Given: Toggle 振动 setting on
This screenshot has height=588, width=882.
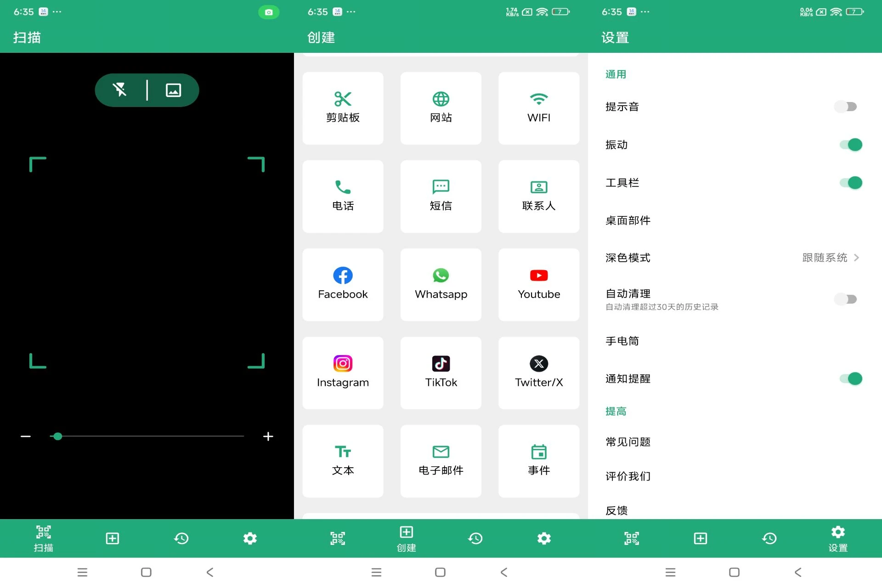Looking at the screenshot, I should (x=851, y=144).
